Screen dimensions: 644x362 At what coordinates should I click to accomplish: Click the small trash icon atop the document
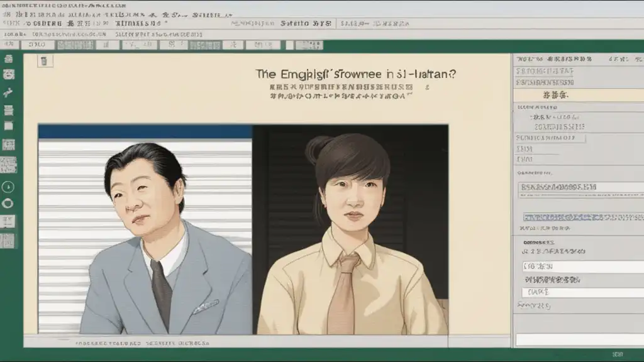[44, 61]
